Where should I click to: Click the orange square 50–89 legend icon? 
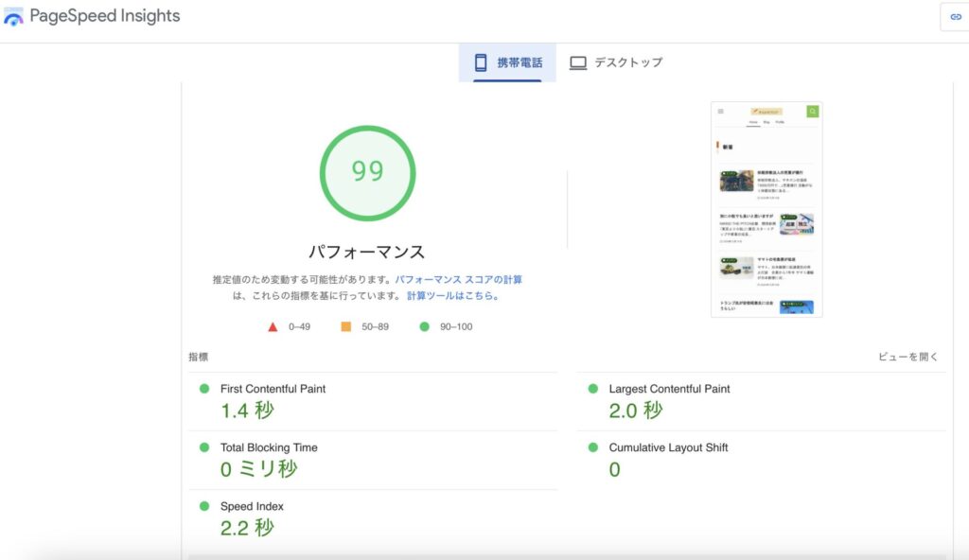coord(345,326)
